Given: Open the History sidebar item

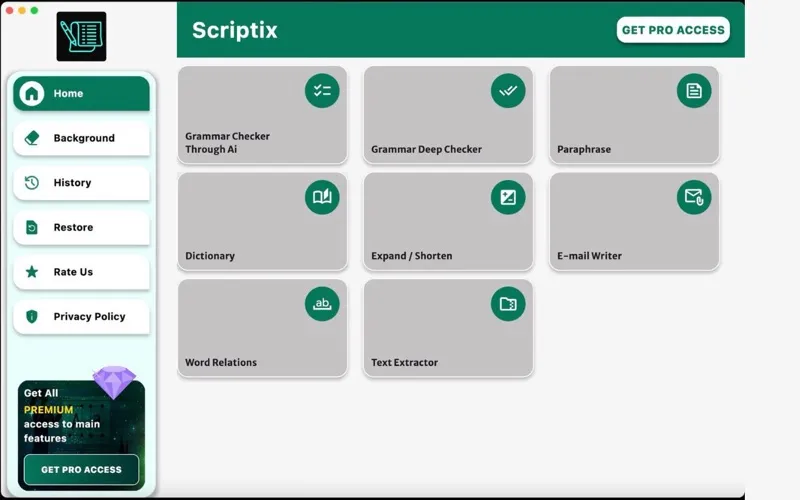Looking at the screenshot, I should point(82,183).
